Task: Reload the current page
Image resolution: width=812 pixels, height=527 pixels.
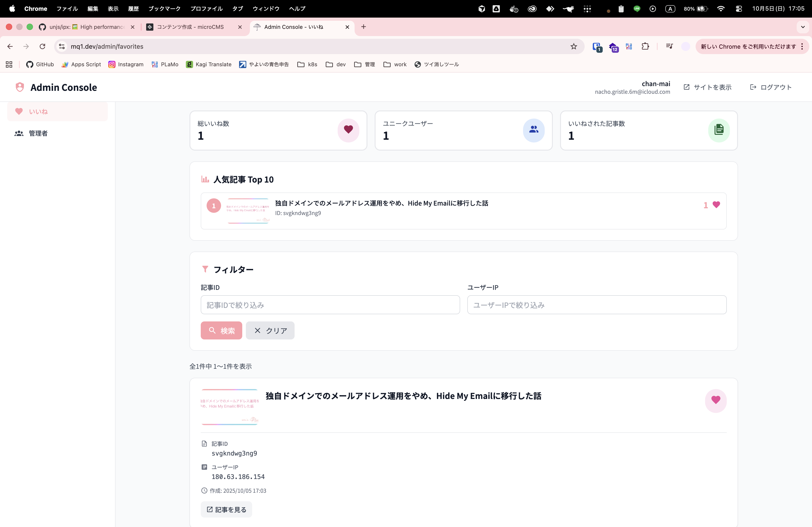Action: click(42, 47)
